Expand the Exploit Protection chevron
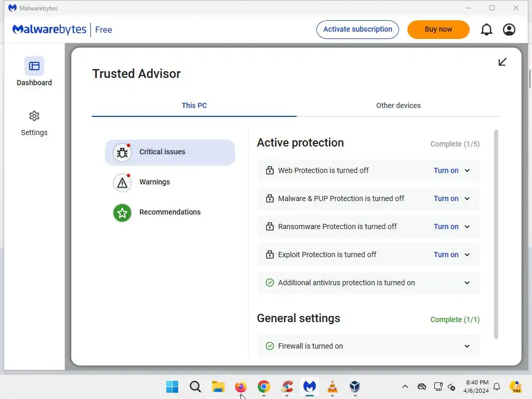This screenshot has width=532, height=399. click(x=467, y=255)
